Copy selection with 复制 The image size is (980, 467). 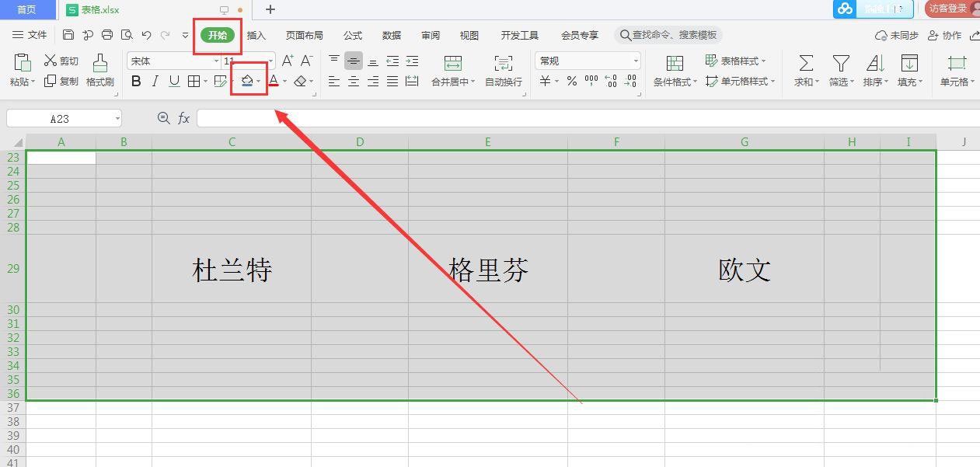click(61, 81)
